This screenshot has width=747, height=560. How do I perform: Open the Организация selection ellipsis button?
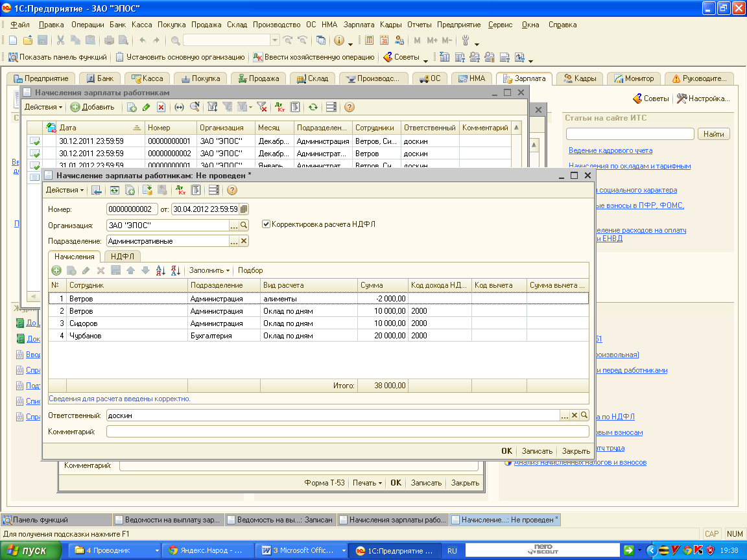(234, 226)
